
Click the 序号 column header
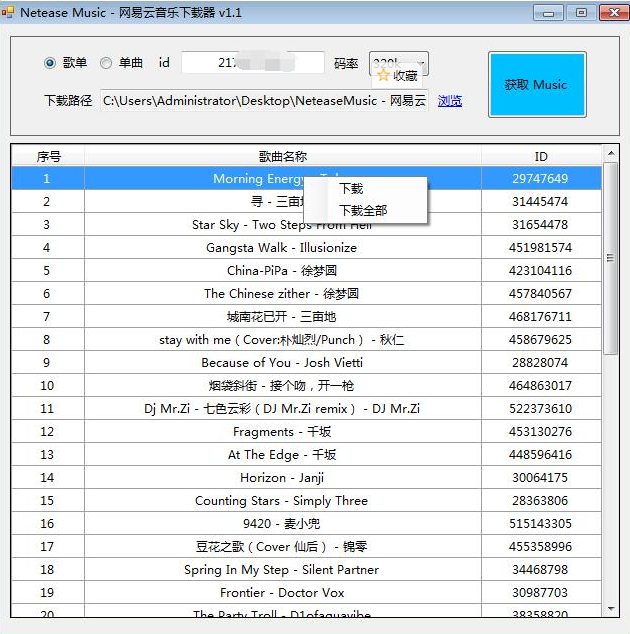(48, 156)
